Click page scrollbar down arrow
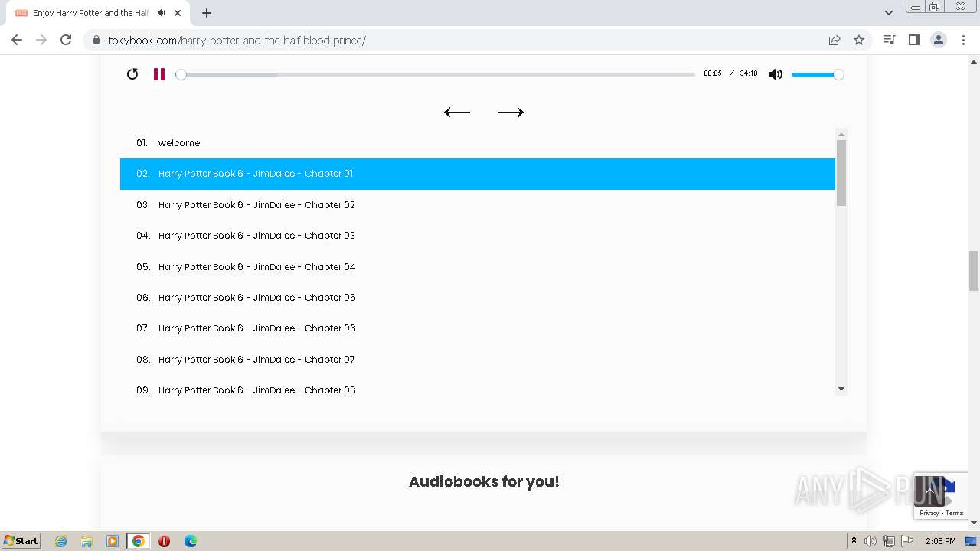Image resolution: width=980 pixels, height=551 pixels. click(x=974, y=523)
